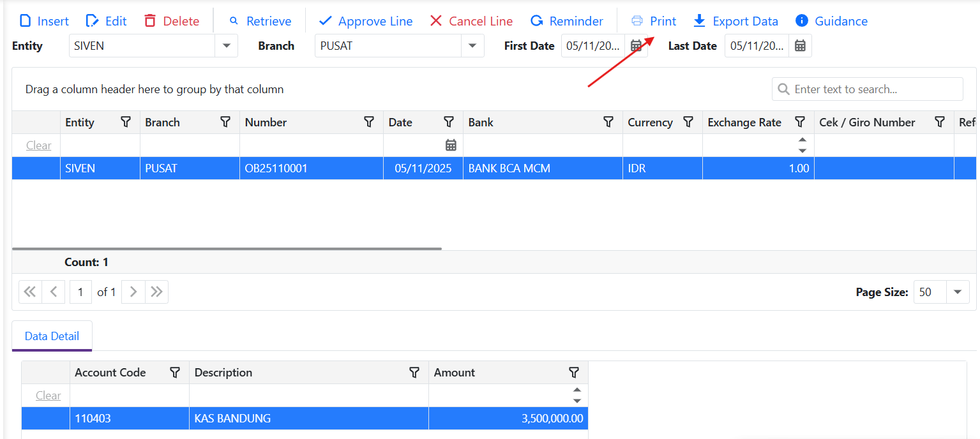Clear filters in Data Detail grid

48,396
